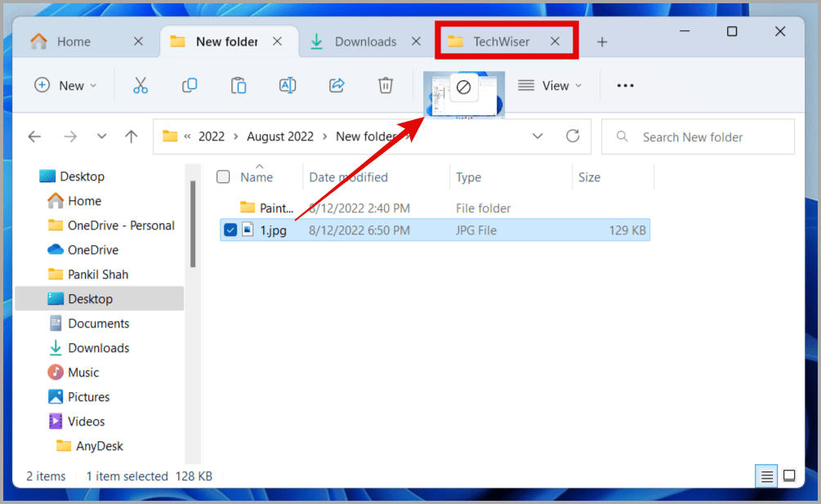
Task: Click the Search New folder field
Action: click(x=698, y=136)
